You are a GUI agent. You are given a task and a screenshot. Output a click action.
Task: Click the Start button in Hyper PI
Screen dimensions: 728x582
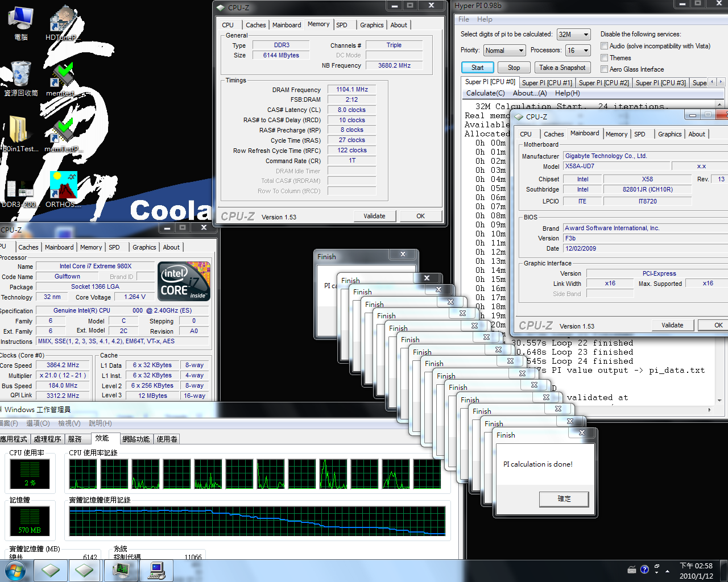(x=477, y=68)
